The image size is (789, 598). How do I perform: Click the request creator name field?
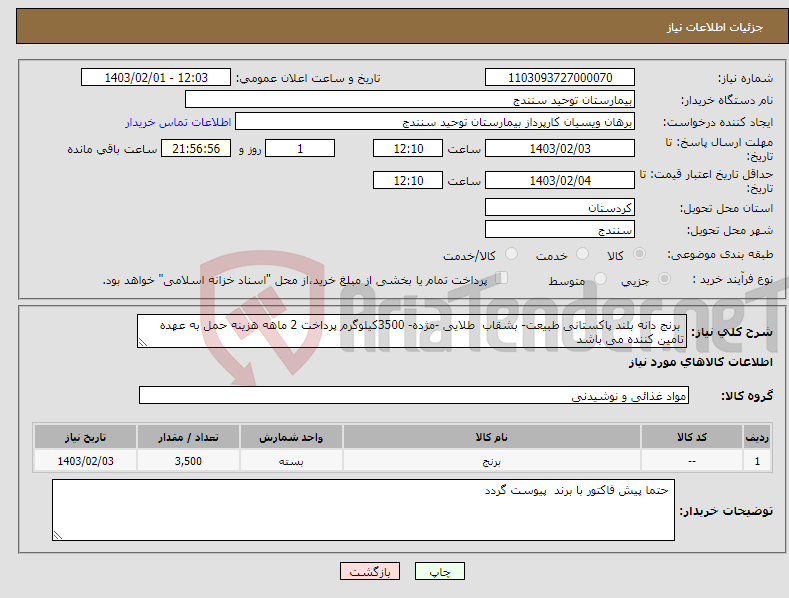point(435,122)
